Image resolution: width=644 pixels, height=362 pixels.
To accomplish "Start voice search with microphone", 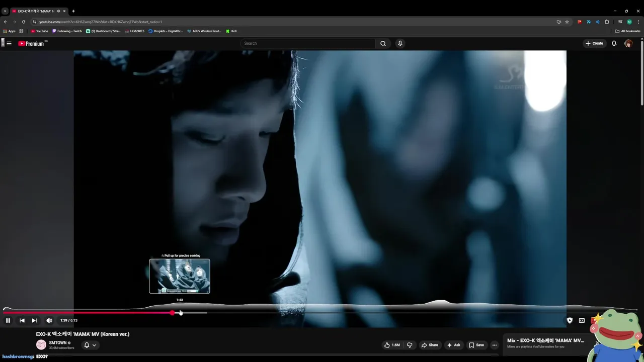I will coord(400,43).
